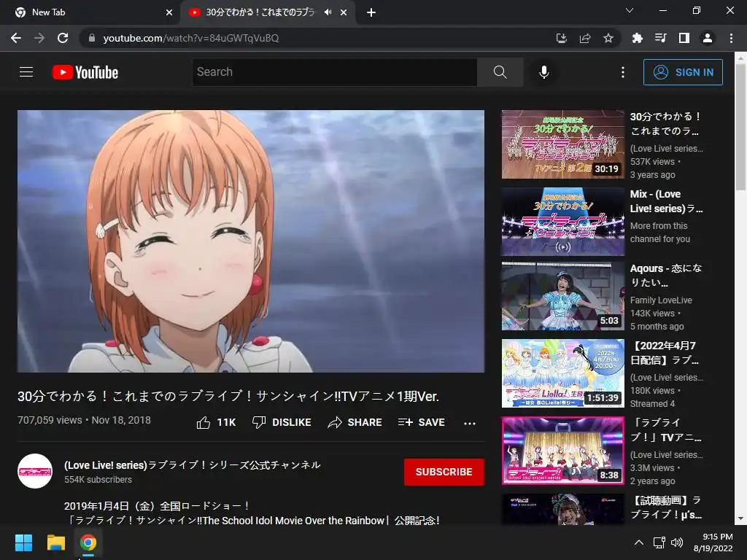The height and width of the screenshot is (560, 747).
Task: Open the 8:38 TV anime thumbnail
Action: 562,451
